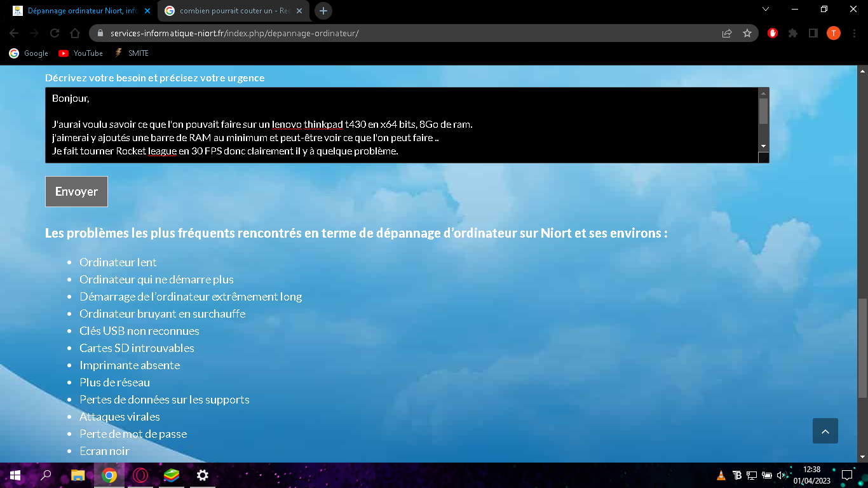Image resolution: width=868 pixels, height=488 pixels.
Task: Bookmark this page with the star
Action: coord(747,33)
